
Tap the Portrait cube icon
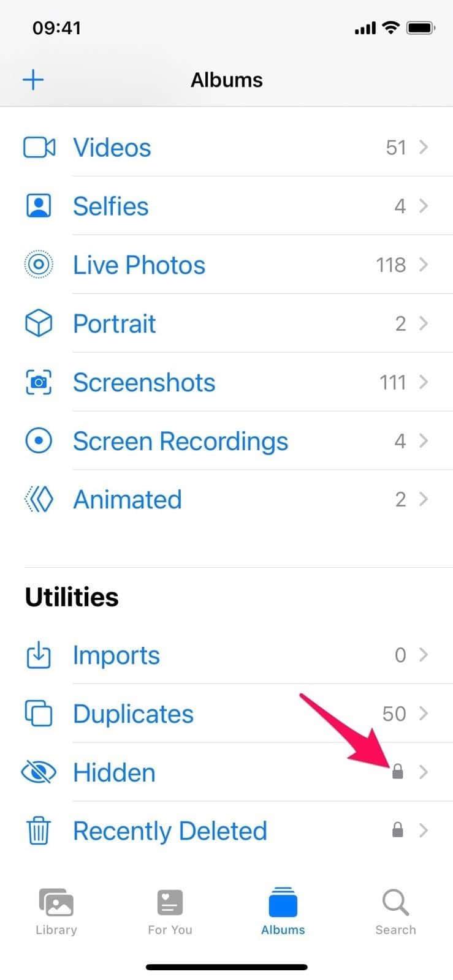pos(39,323)
